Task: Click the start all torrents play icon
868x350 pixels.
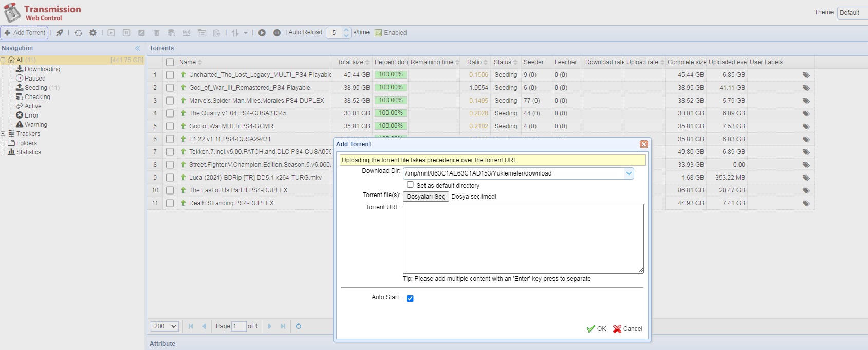Action: coord(262,33)
